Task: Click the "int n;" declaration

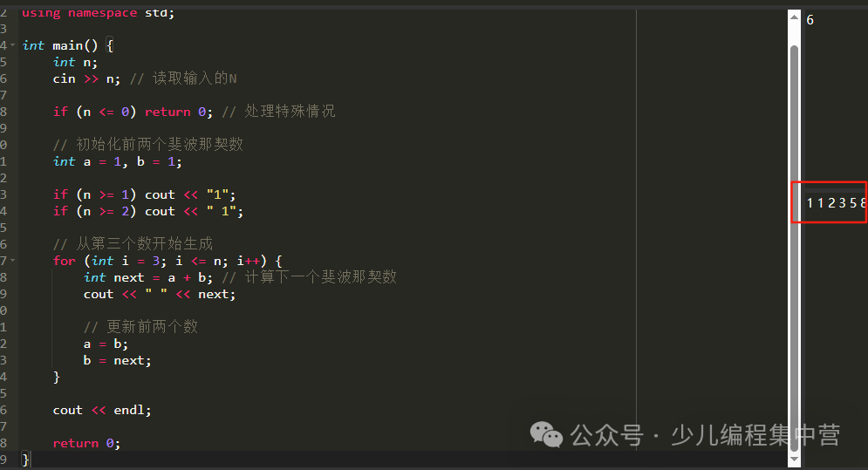Action: coord(75,62)
